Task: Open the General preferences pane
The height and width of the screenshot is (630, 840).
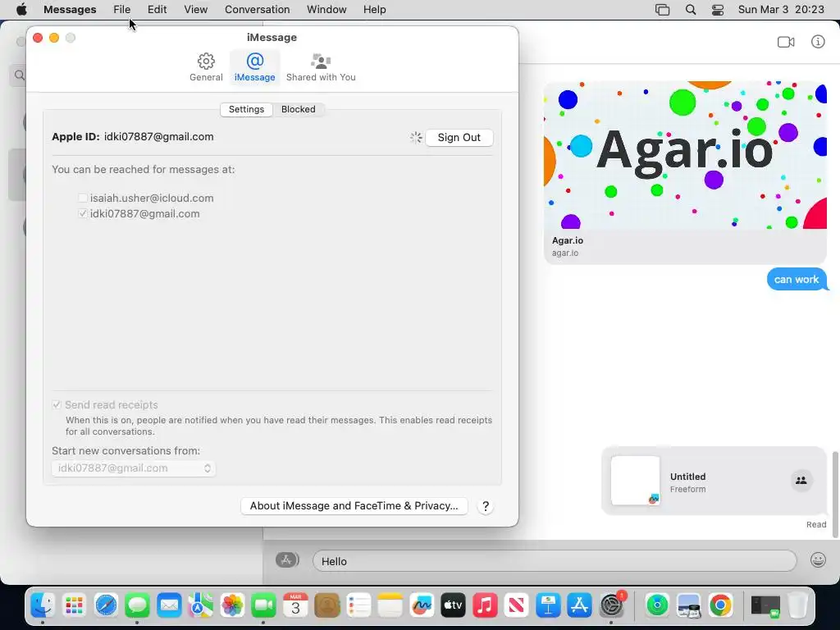Action: pyautogui.click(x=206, y=67)
